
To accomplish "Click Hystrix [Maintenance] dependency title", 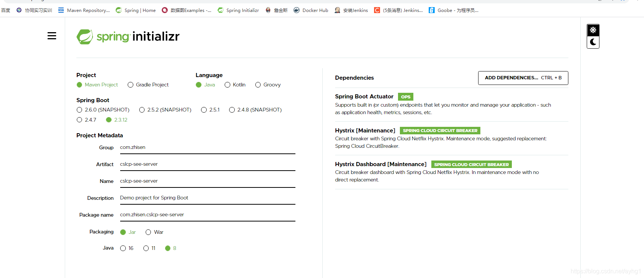I will pyautogui.click(x=365, y=131).
